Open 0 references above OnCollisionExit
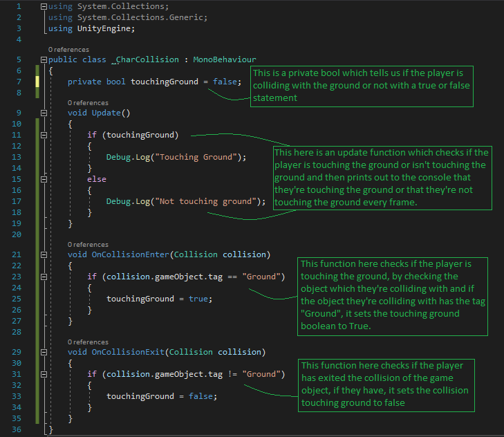This screenshot has width=504, height=437. (88, 342)
